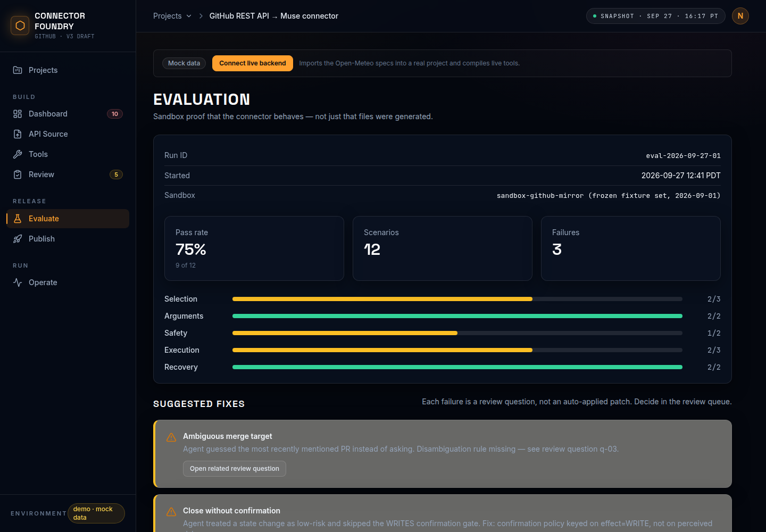The height and width of the screenshot is (532, 766).
Task: Go to API Source section
Action: coord(68,134)
